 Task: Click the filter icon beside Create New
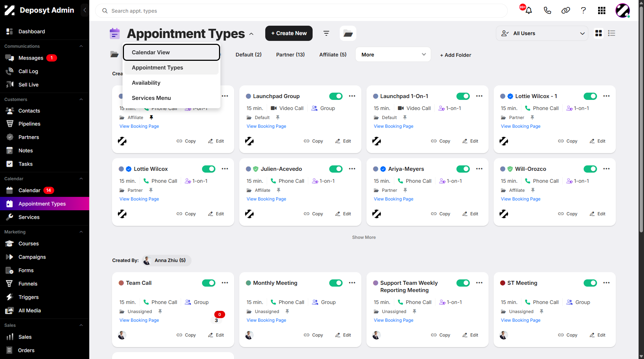tap(326, 33)
